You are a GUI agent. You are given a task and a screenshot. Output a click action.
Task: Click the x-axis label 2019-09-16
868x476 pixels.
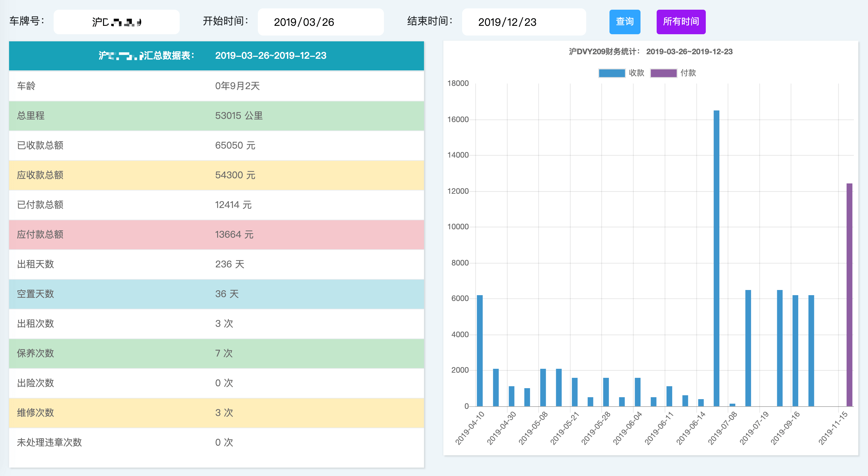coord(786,428)
